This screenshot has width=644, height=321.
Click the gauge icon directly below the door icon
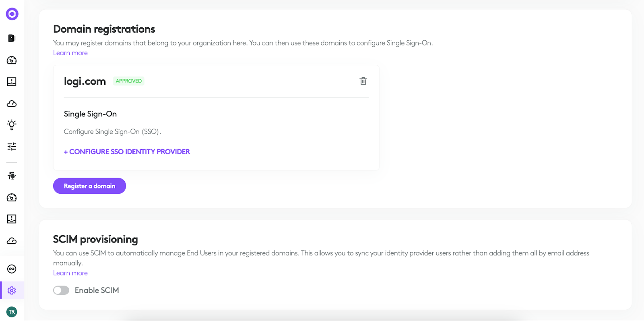click(12, 60)
